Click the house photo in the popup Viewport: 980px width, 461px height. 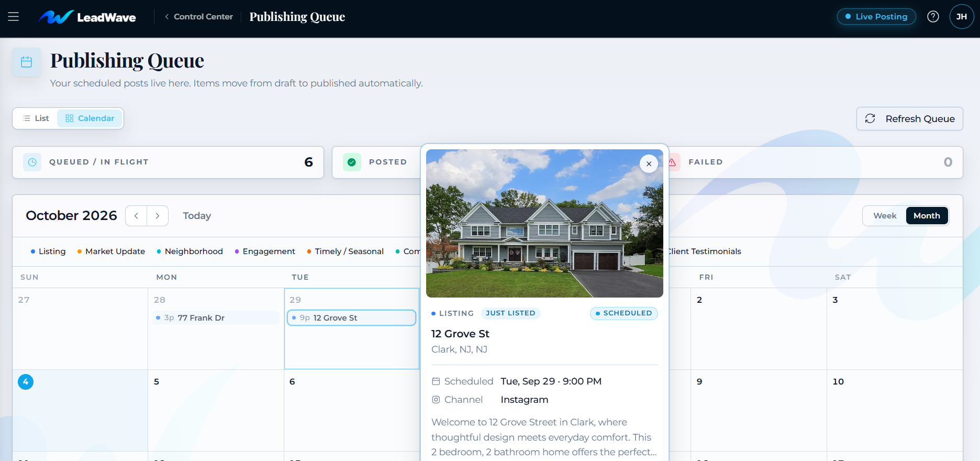(x=544, y=223)
